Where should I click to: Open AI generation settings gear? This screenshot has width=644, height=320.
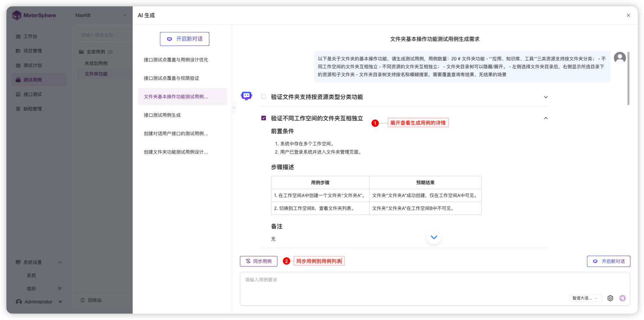pos(610,298)
